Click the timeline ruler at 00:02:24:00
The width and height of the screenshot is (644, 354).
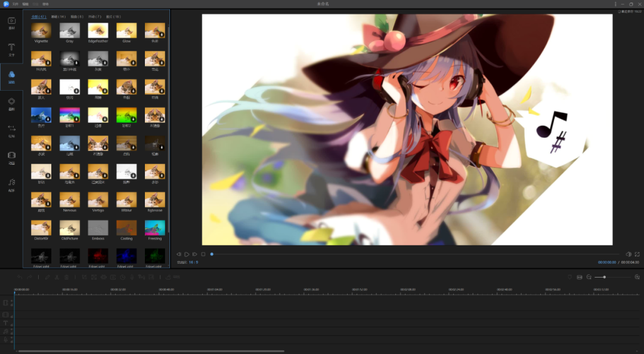(x=456, y=290)
